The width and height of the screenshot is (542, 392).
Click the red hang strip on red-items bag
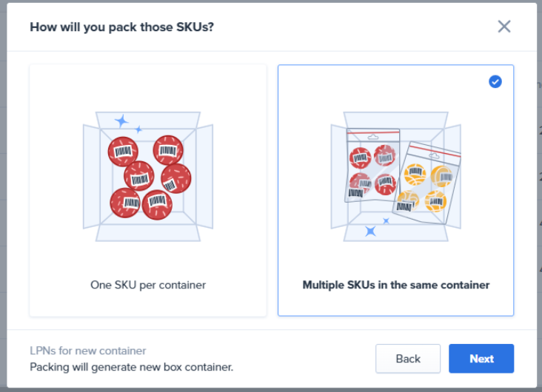coord(373,134)
